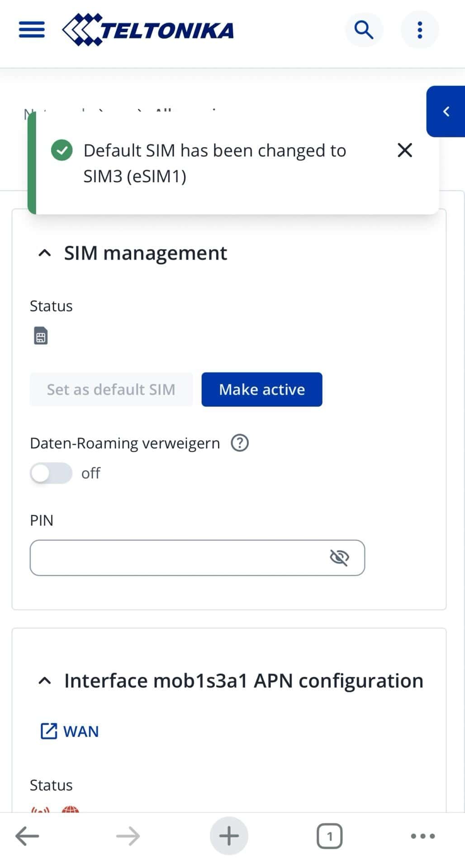Click the SIM card status icon
The height and width of the screenshot is (868, 465).
[40, 335]
